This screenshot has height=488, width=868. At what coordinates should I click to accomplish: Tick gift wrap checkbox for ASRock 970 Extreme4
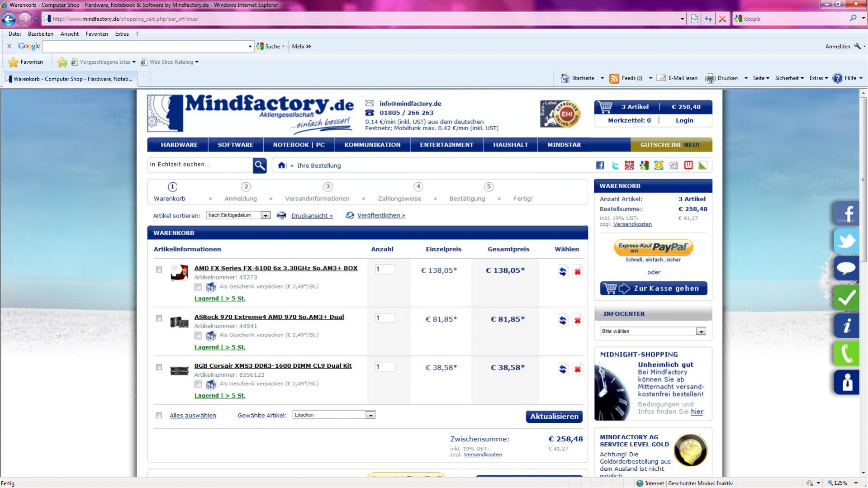point(198,336)
